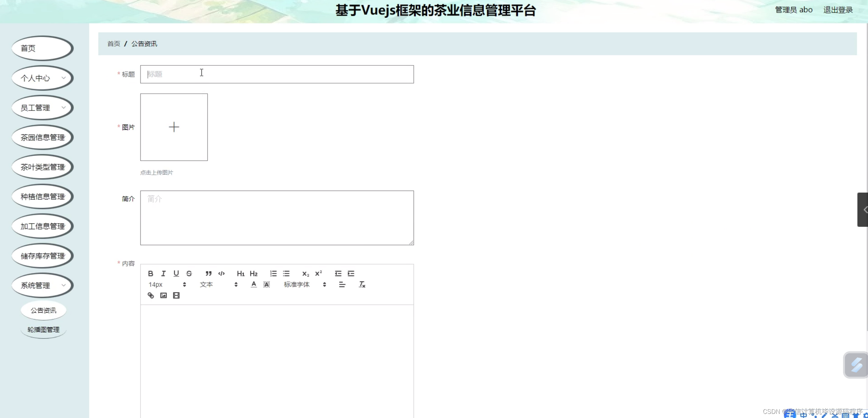This screenshot has width=868, height=418.
Task: Toggle italic text formatting
Action: 163,273
